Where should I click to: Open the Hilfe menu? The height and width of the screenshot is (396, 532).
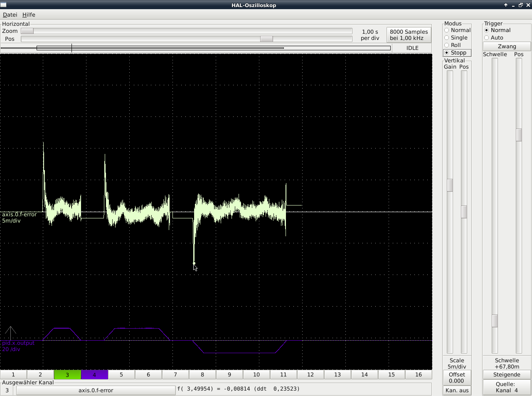pos(29,15)
